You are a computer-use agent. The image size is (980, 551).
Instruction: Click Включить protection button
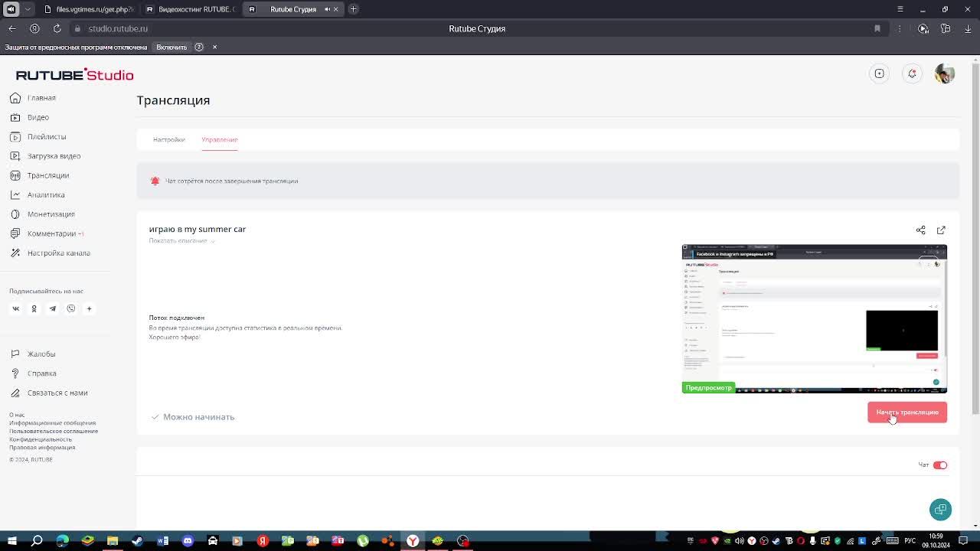pyautogui.click(x=171, y=47)
